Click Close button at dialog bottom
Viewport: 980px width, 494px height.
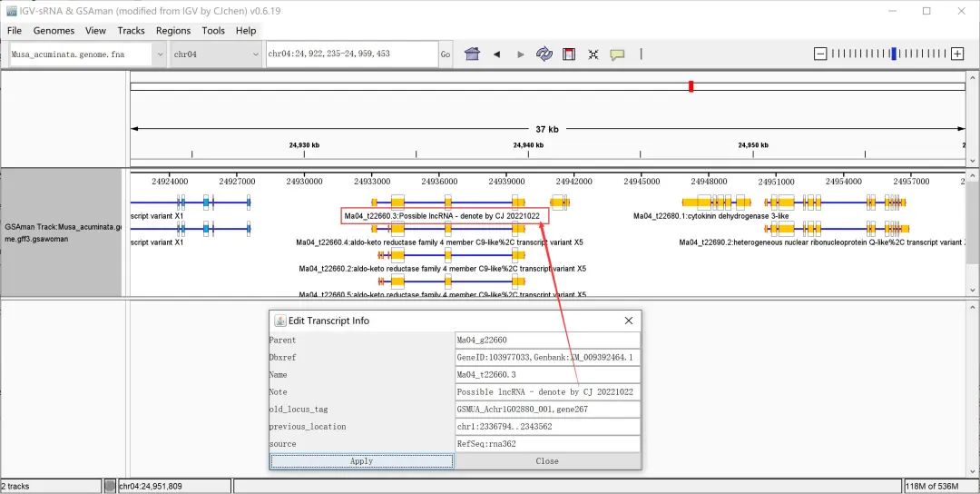547,461
